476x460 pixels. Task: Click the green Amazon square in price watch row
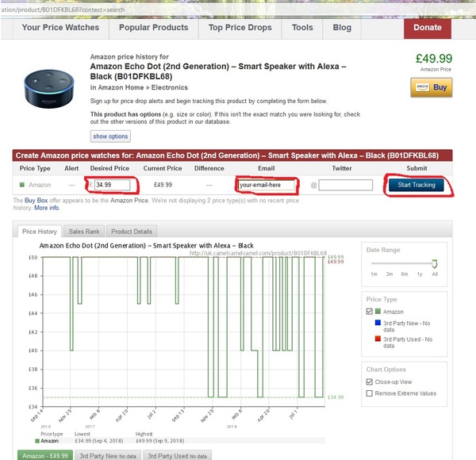(22, 185)
